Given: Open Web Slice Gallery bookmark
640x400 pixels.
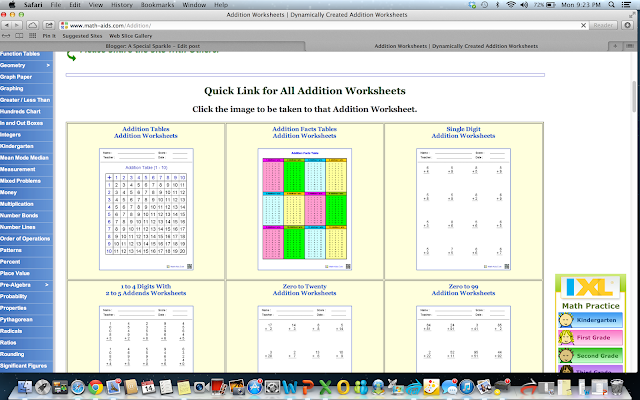Looking at the screenshot, I should (x=131, y=36).
